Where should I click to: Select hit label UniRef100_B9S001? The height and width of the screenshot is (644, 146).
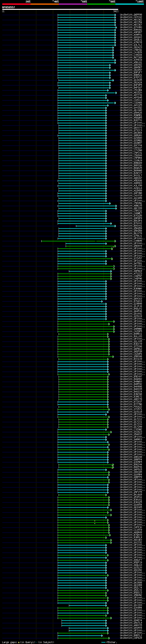click(x=131, y=226)
